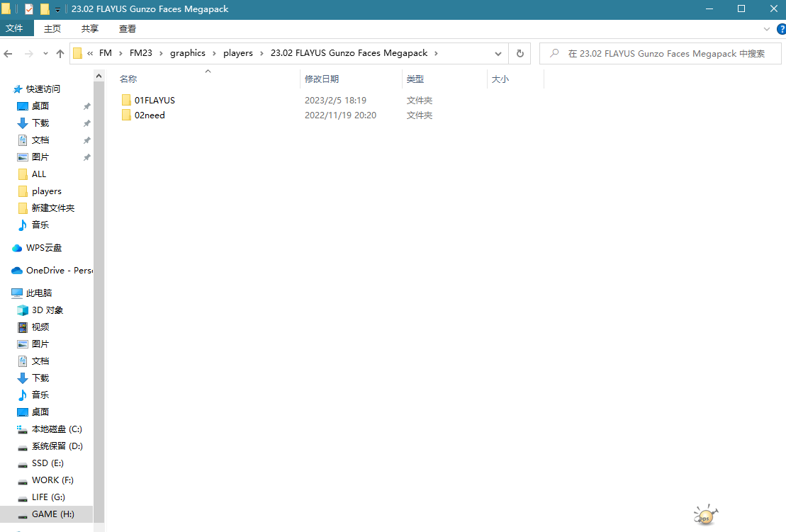786x532 pixels.
Task: Click the OneDrive cloud icon
Action: (17, 271)
